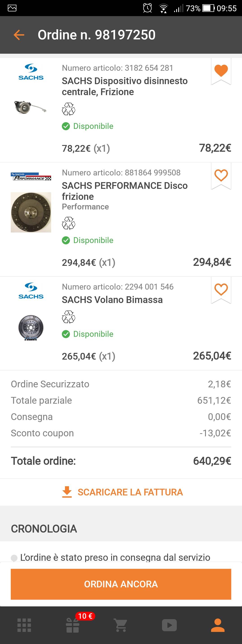This screenshot has width=242, height=644.
Task: Tap the SACHS Performance brand logo
Action: (x=31, y=177)
